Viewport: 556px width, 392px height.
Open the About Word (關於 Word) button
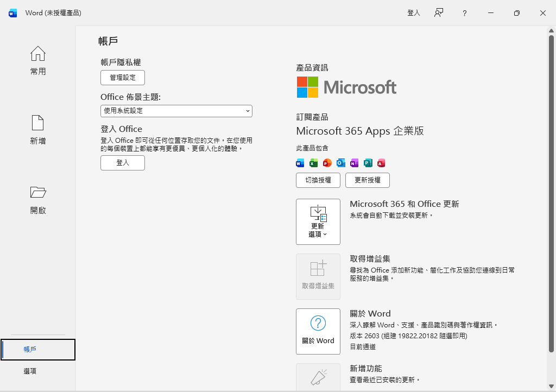(318, 331)
